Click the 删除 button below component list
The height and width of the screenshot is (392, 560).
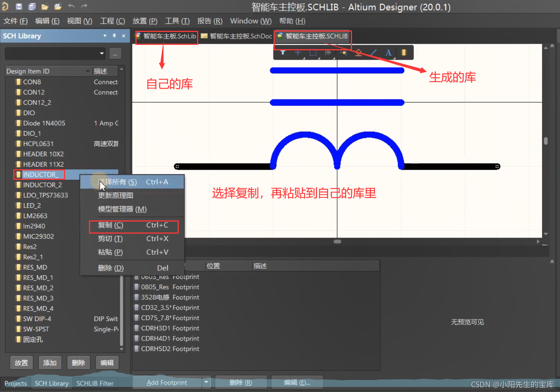78,363
